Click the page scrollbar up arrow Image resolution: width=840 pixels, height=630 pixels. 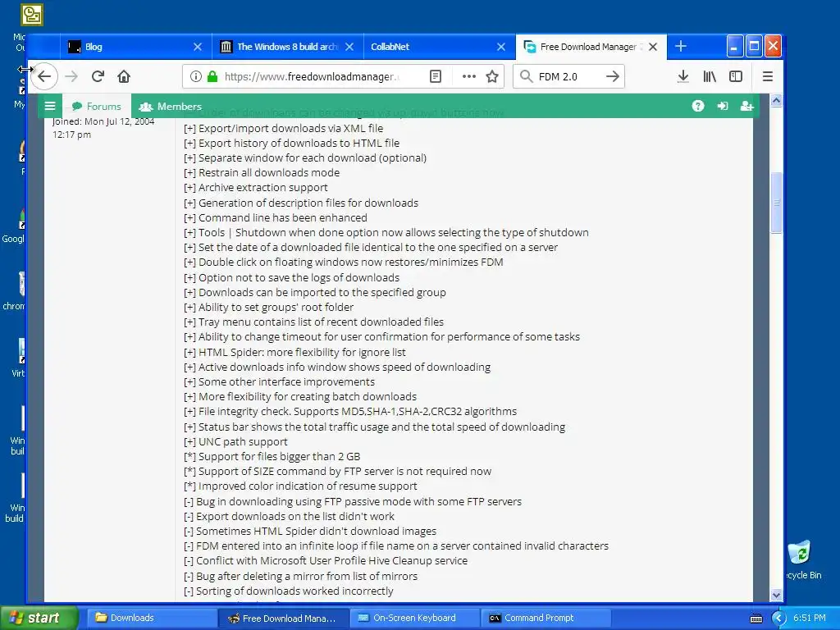coord(776,100)
